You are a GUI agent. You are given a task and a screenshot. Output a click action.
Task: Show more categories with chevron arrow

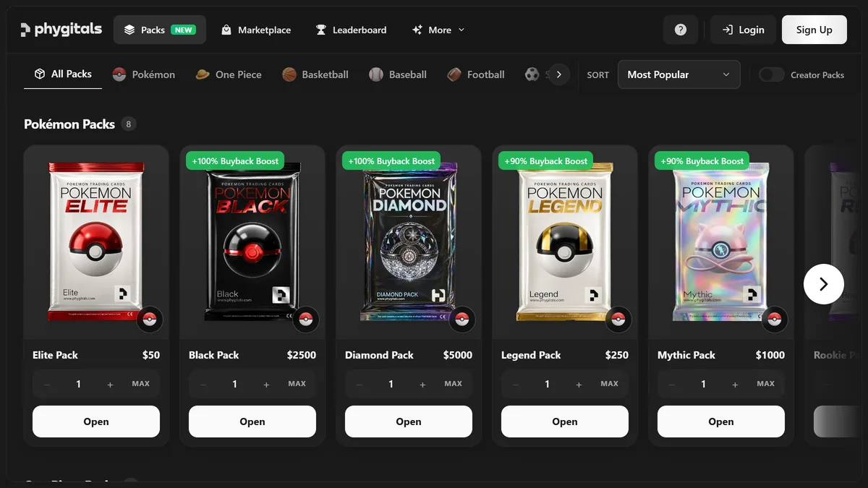pos(558,74)
